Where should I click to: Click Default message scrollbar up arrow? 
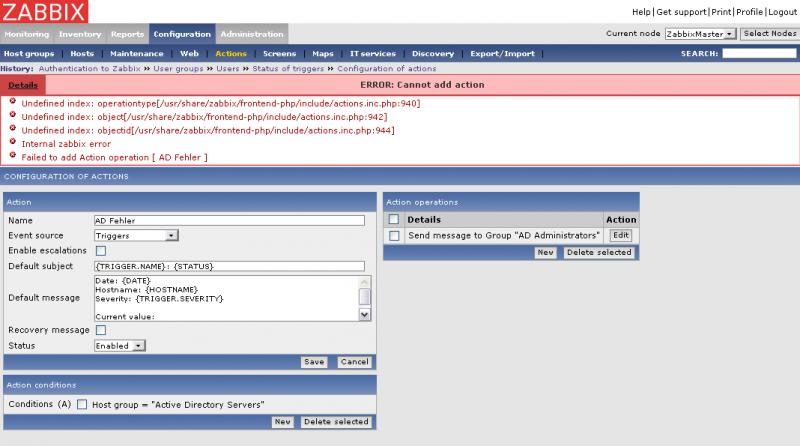[x=365, y=282]
